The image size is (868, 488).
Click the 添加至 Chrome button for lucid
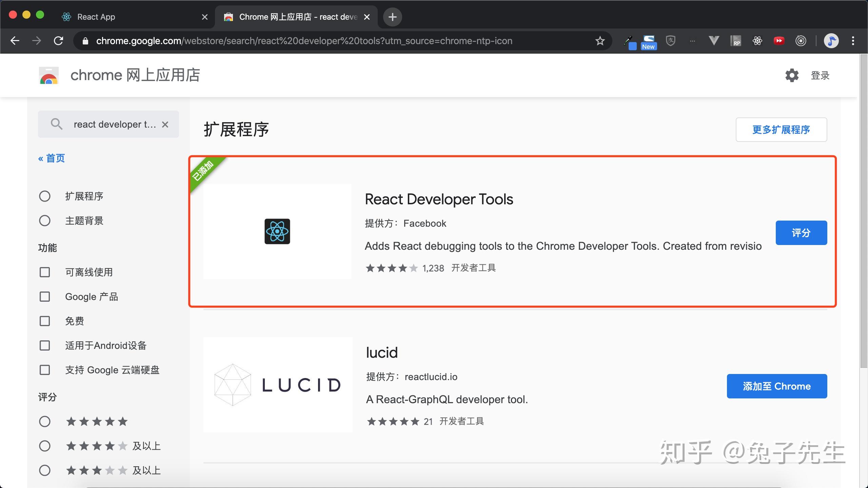pyautogui.click(x=777, y=386)
